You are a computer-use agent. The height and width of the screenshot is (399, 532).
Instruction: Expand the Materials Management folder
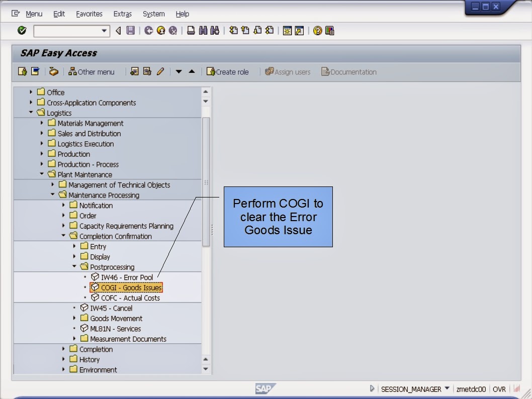tap(42, 123)
